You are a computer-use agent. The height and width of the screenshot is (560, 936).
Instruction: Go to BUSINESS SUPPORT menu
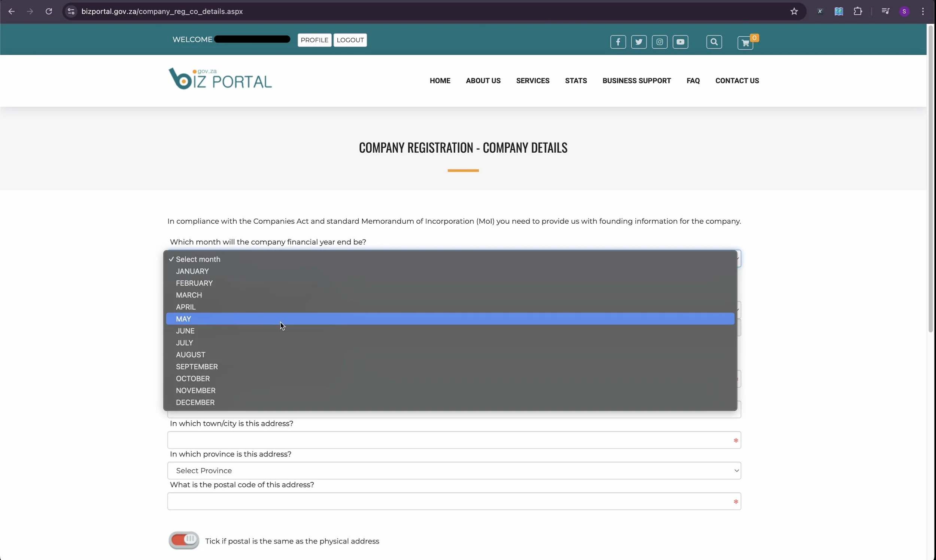point(636,81)
